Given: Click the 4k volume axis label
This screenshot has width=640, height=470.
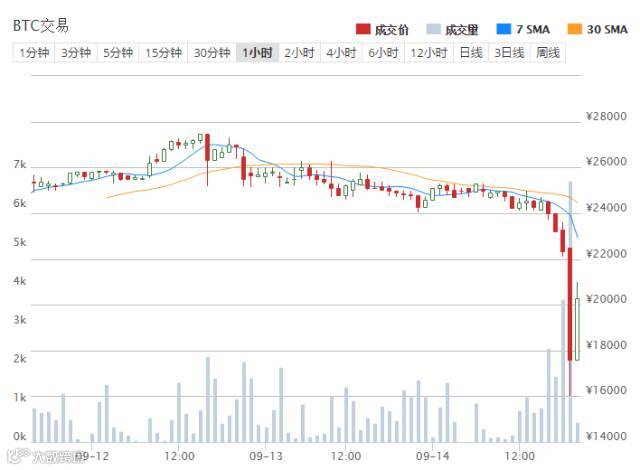Looking at the screenshot, I should [20, 281].
